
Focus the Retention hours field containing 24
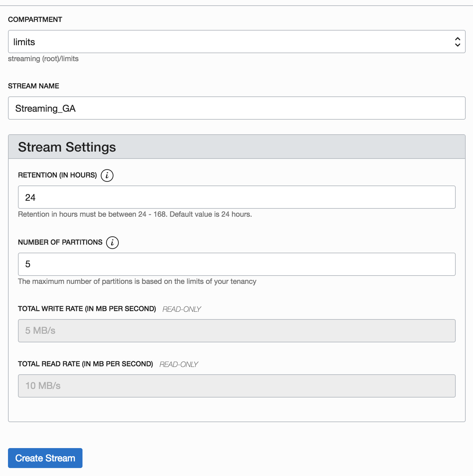point(236,197)
